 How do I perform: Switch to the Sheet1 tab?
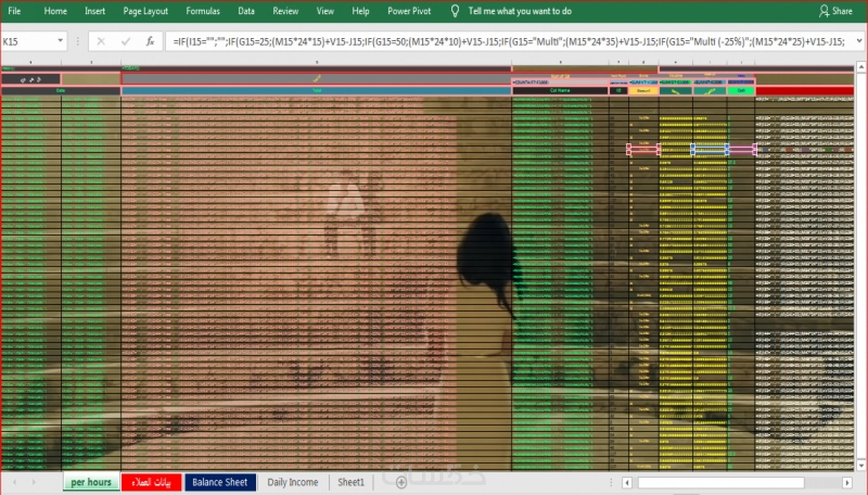351,482
